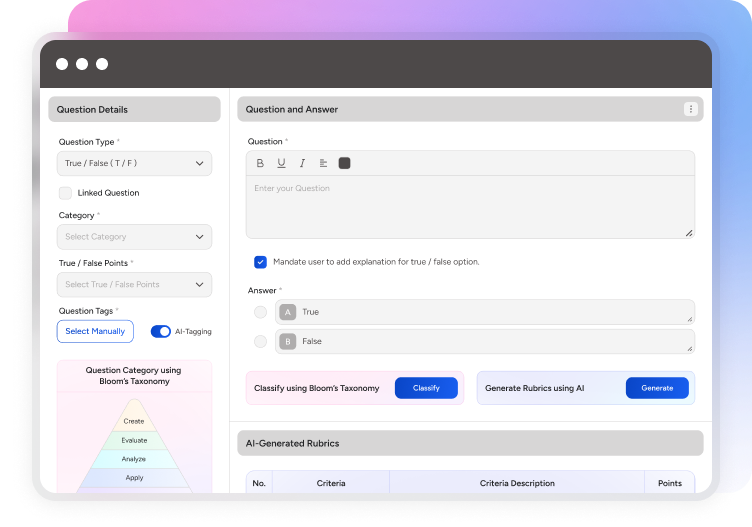Open the True / False Points dropdown

134,284
